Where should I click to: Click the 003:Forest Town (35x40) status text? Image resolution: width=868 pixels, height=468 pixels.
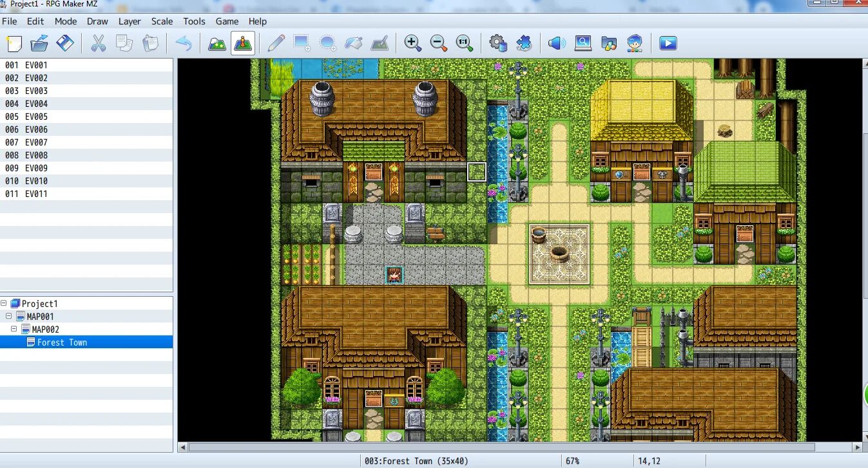416,461
